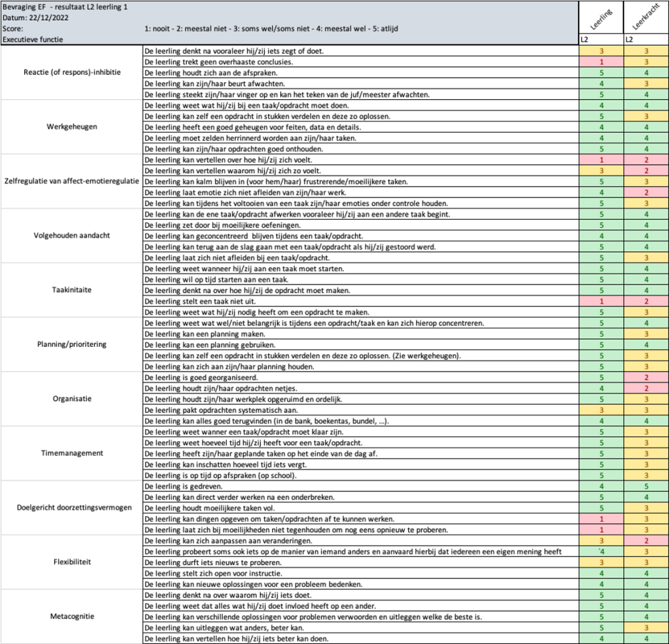Select the "Organisatie" category cell
Viewport: 669px width, 644px height.
(72, 399)
